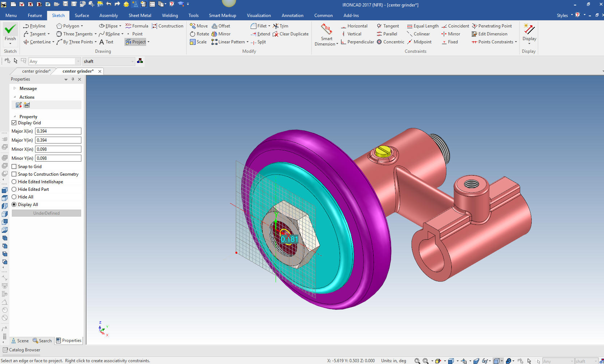Click the Finish sketch checkmark icon

tap(10, 29)
